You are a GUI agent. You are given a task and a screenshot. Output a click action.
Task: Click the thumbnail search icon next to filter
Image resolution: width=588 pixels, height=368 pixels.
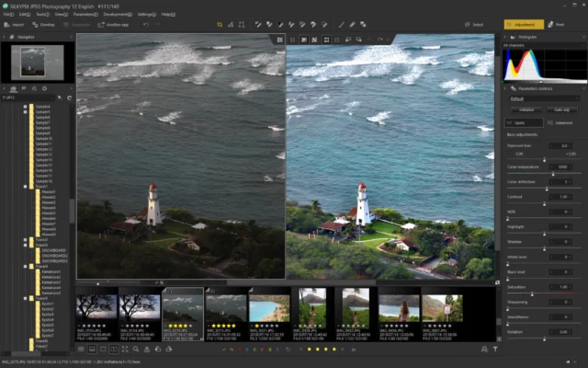point(484,350)
